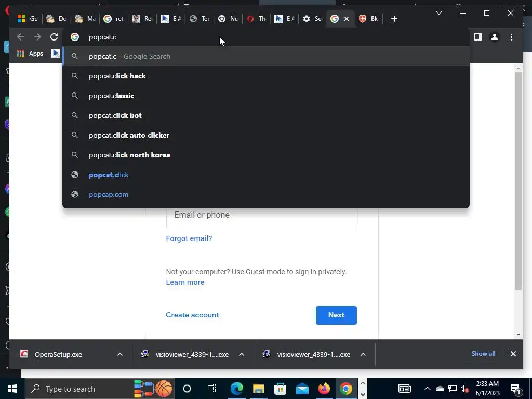This screenshot has width=532, height=399.
Task: Click 'Show all' downloads
Action: pyautogui.click(x=483, y=353)
